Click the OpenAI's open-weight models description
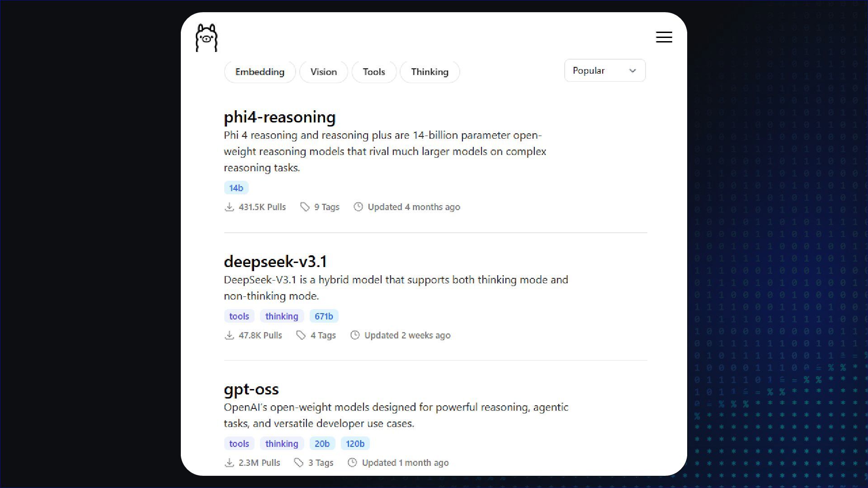Image resolution: width=868 pixels, height=488 pixels. click(396, 415)
